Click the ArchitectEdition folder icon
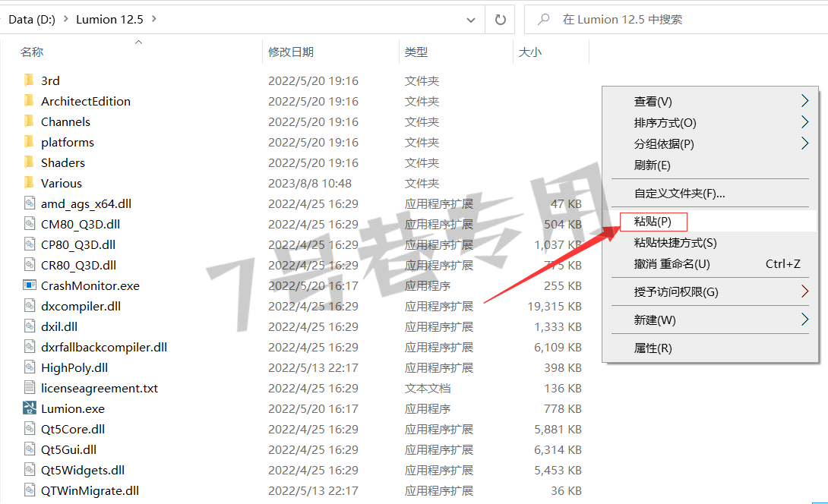This screenshot has height=504, width=828. (x=29, y=101)
